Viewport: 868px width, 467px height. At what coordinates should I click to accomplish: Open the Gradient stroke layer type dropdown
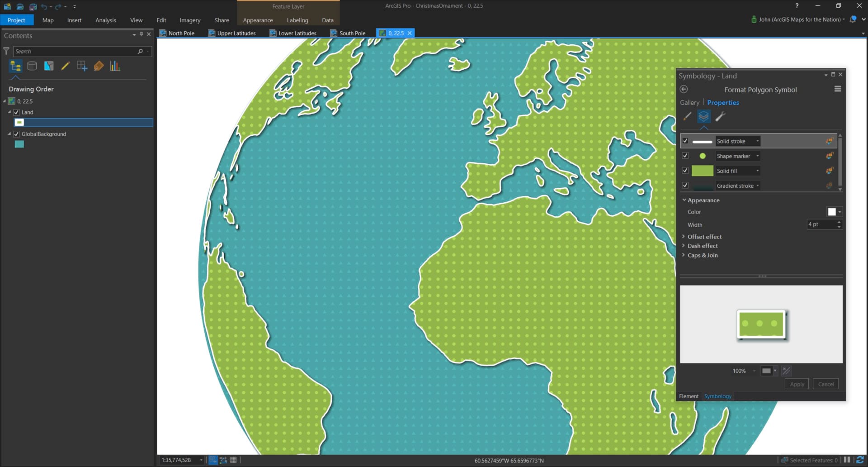(x=737, y=186)
